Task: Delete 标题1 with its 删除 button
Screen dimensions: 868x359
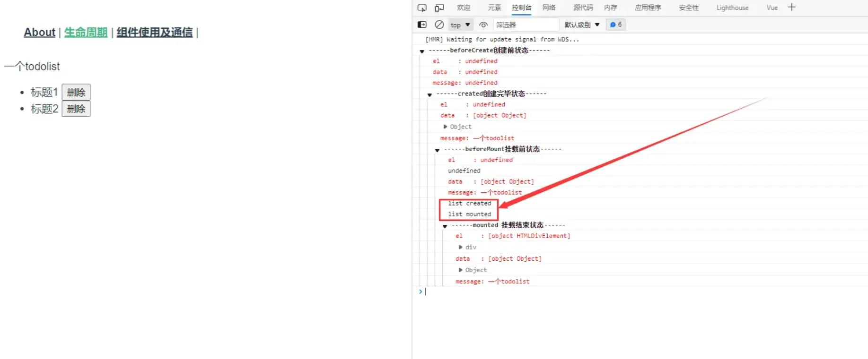Action: pos(76,92)
